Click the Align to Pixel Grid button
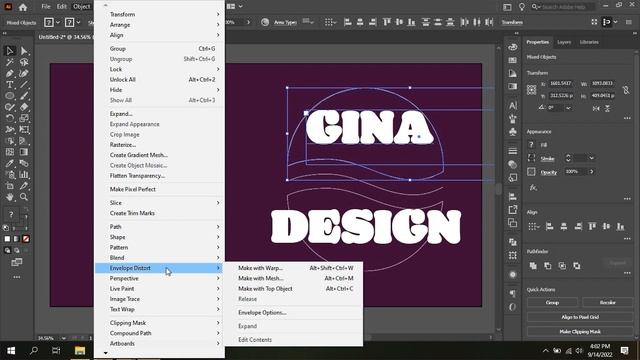Screen dimensions: 640x360 [580, 317]
